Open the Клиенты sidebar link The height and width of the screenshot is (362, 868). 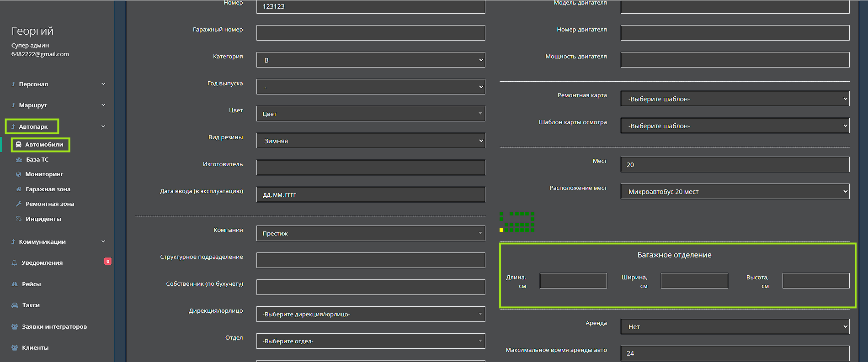coord(35,348)
